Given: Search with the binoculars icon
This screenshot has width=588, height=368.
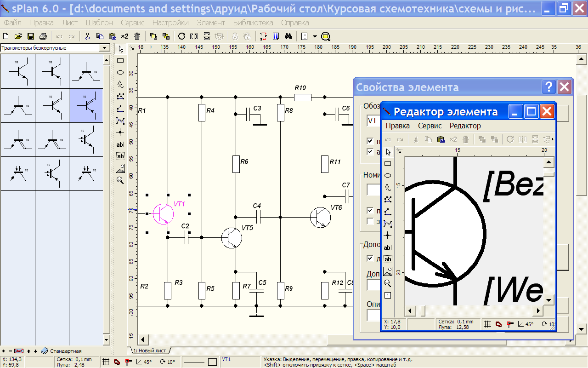Looking at the screenshot, I should point(288,36).
